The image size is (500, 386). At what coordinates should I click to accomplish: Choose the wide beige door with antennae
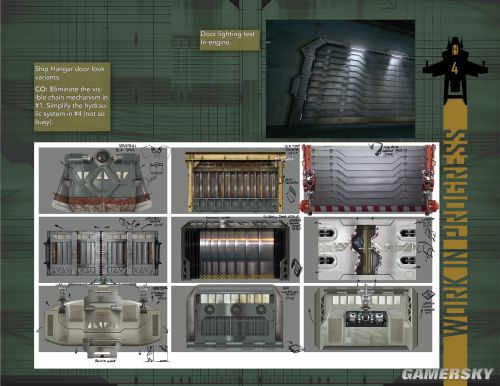point(103,319)
